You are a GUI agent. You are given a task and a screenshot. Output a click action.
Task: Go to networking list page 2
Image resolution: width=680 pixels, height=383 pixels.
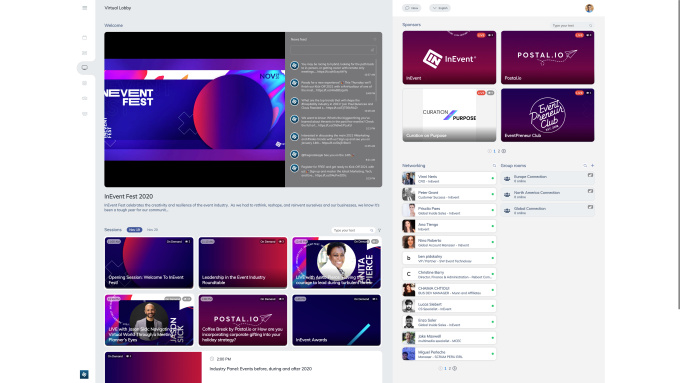coord(450,368)
